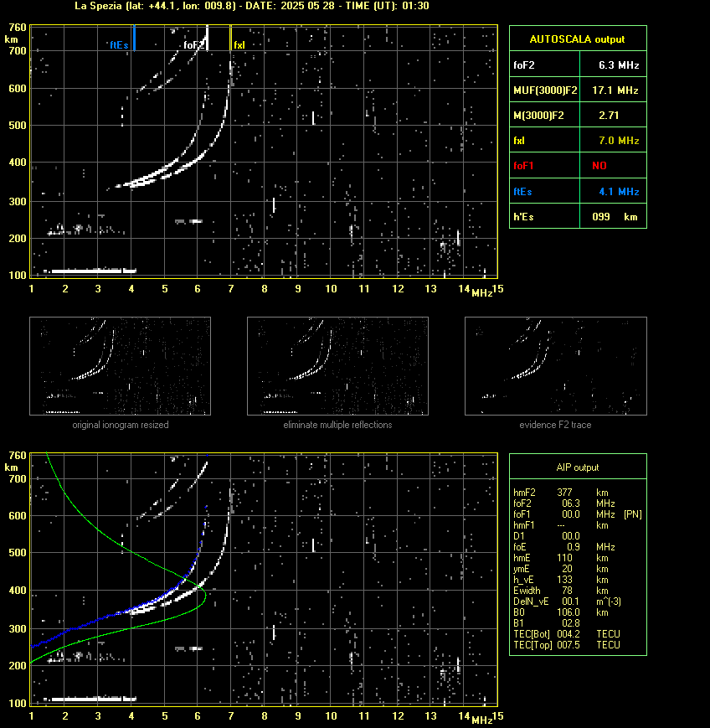Click the white foF2 marker label

193,45
